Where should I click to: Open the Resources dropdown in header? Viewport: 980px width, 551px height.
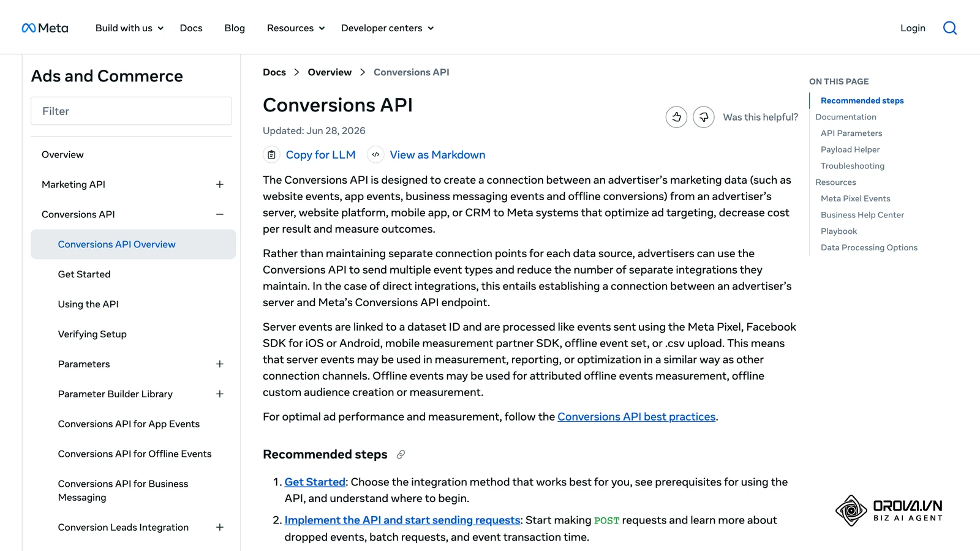click(296, 28)
